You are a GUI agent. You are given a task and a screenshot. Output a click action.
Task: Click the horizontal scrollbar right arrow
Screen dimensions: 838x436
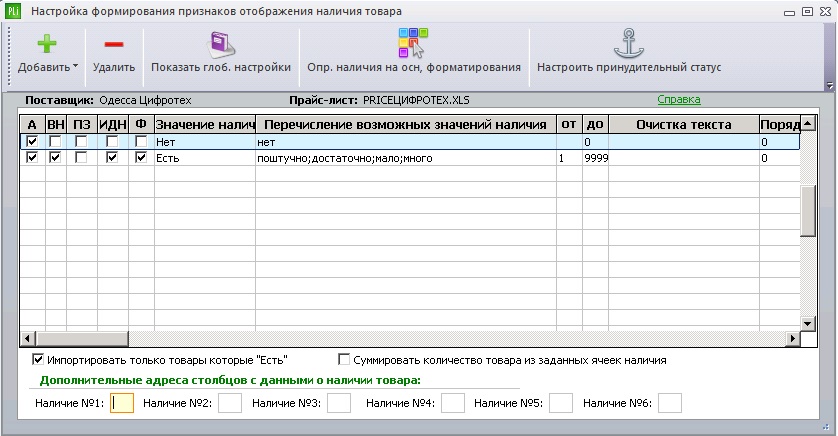tap(793, 338)
